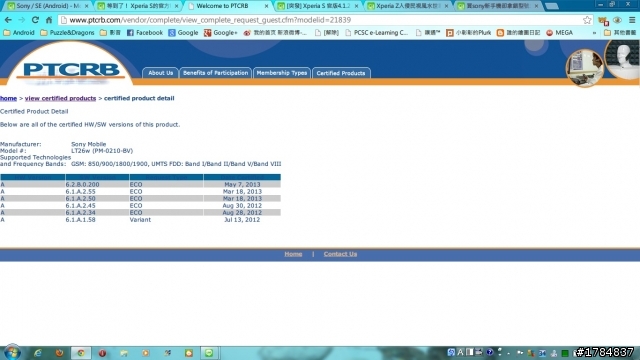
Task: Close the Welcome to PTCRB tab
Action: coord(266,6)
